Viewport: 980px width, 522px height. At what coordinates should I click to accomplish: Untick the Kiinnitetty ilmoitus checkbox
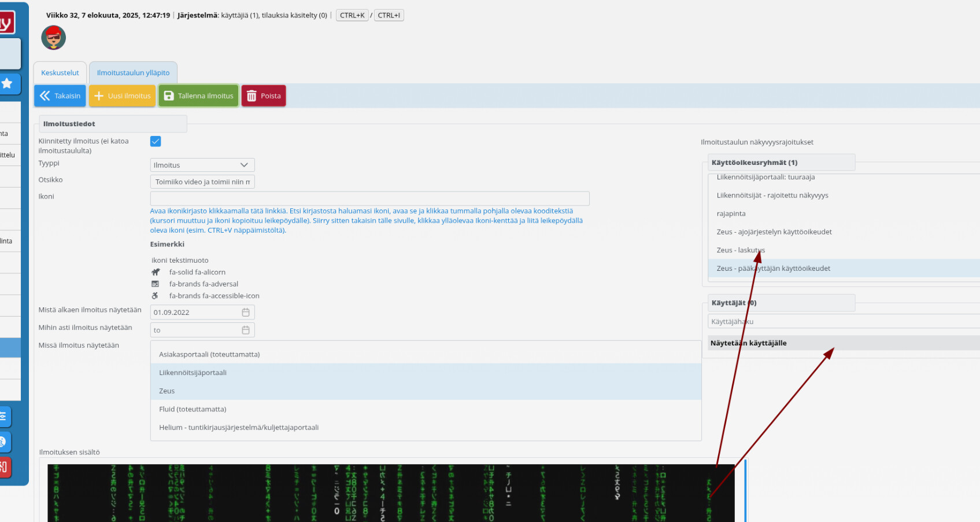pos(156,141)
